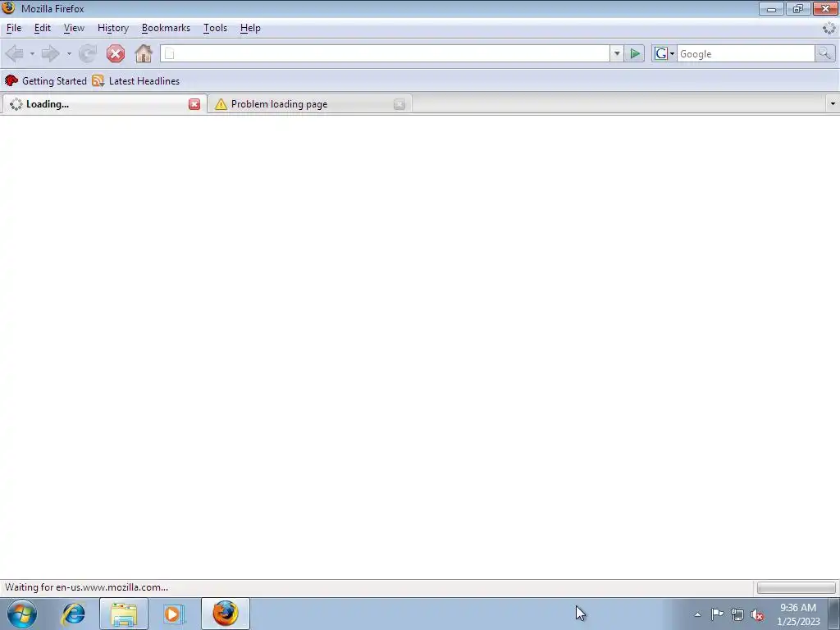
Task: Click the muted volume tray icon
Action: pyautogui.click(x=757, y=614)
